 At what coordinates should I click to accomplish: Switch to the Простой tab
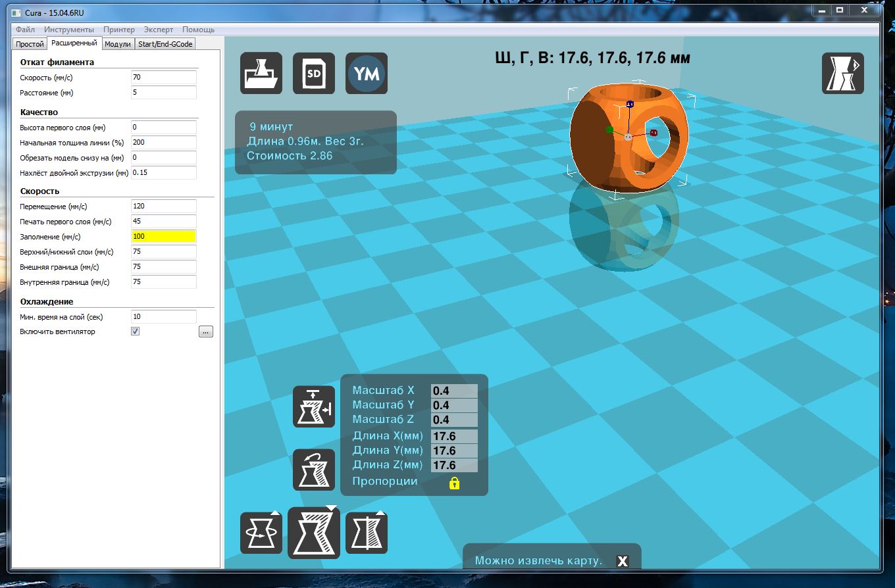click(30, 44)
